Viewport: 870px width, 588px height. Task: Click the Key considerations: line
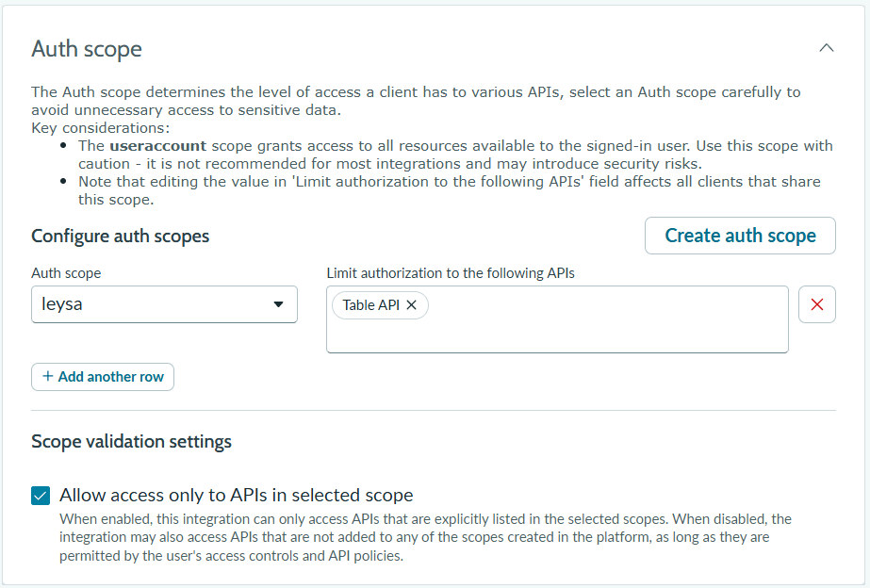point(101,128)
